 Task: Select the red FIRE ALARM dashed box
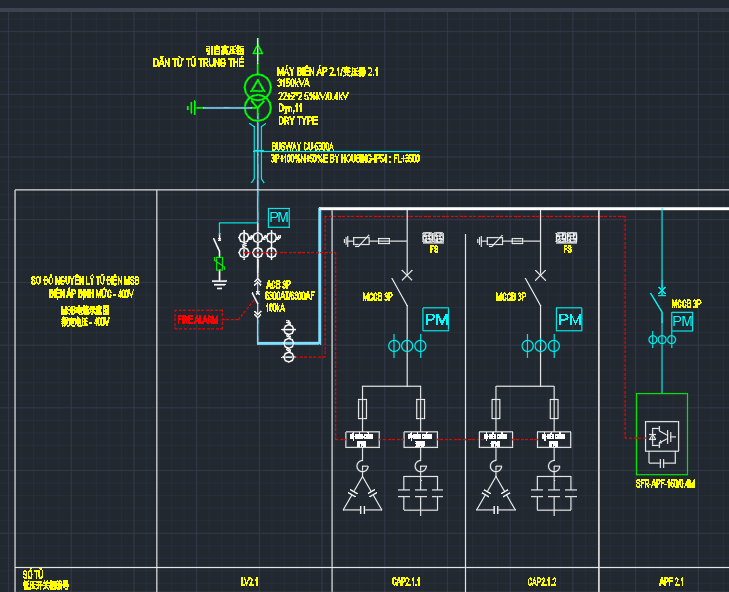(x=198, y=320)
